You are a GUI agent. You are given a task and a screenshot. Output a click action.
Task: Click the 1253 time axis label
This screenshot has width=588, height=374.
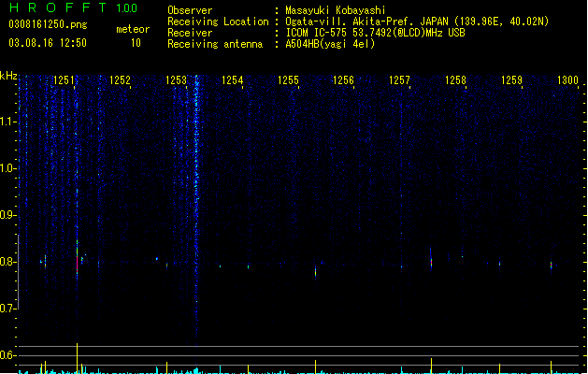click(x=176, y=80)
